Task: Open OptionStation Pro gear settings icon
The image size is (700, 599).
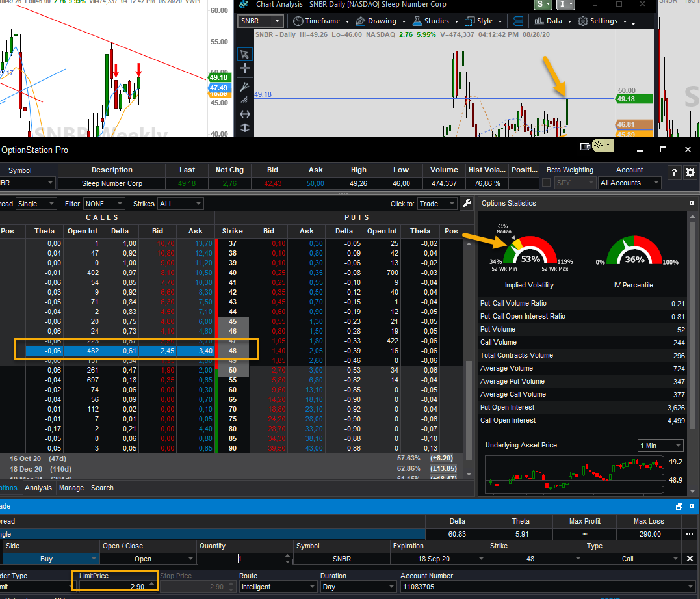Action: (690, 172)
